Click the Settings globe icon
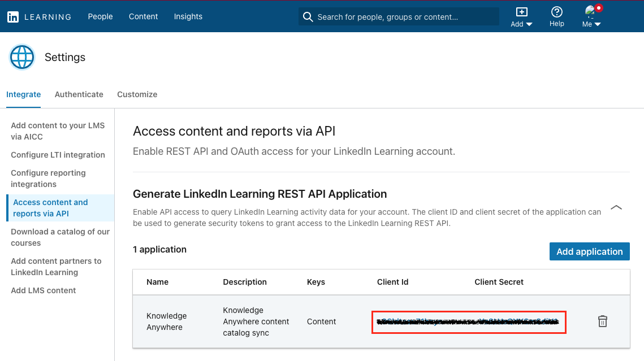The image size is (644, 361). pyautogui.click(x=21, y=57)
